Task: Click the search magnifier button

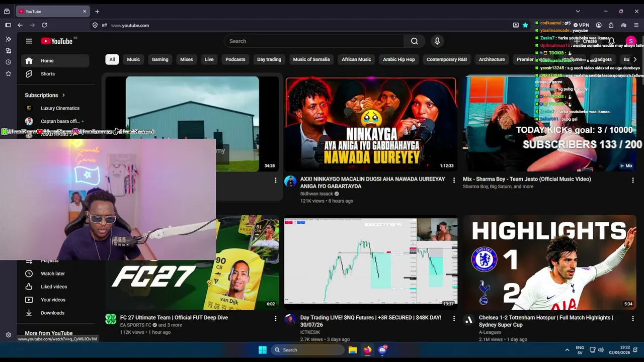Action: coord(414,41)
